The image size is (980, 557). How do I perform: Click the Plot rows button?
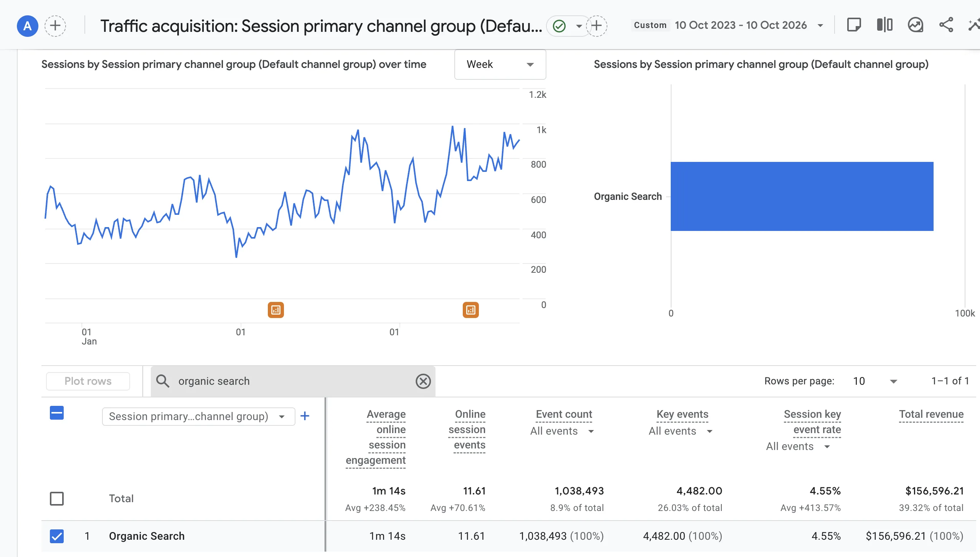(88, 381)
